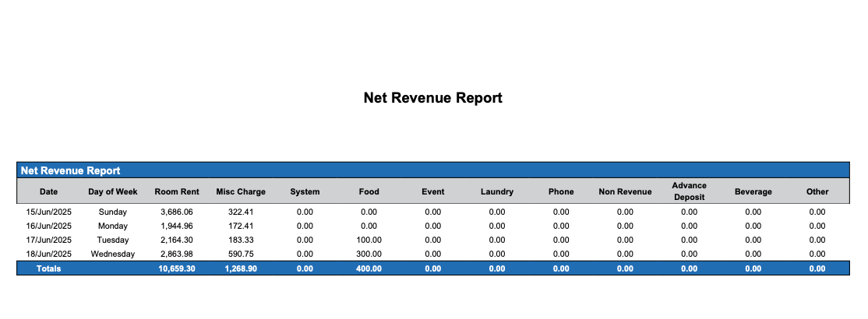
Task: Click the 300.00 food value for Wednesday
Action: pos(369,254)
